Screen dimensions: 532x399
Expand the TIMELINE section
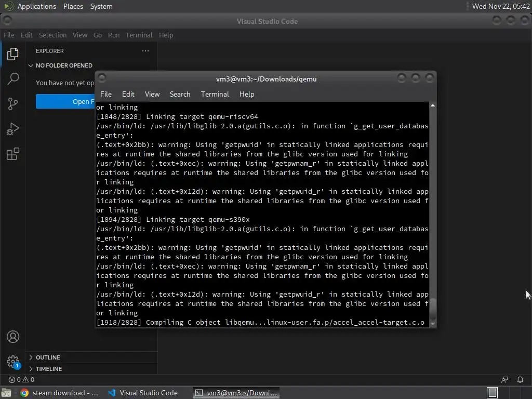tap(46, 369)
